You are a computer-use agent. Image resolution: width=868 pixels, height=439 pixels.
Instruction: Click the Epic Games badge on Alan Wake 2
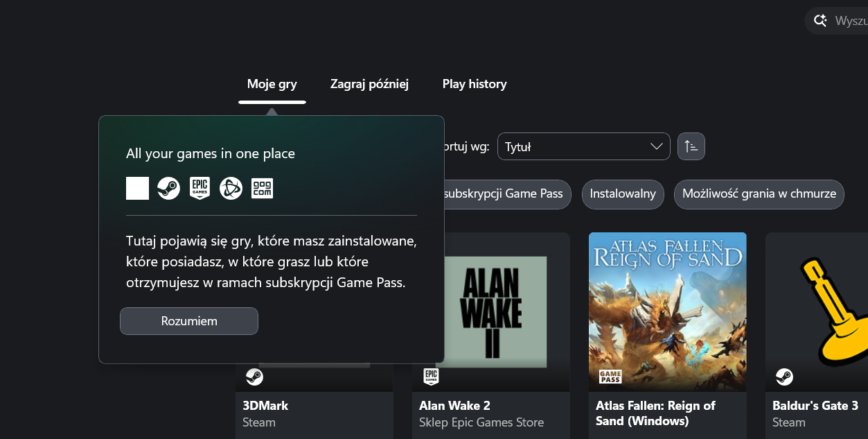431,377
